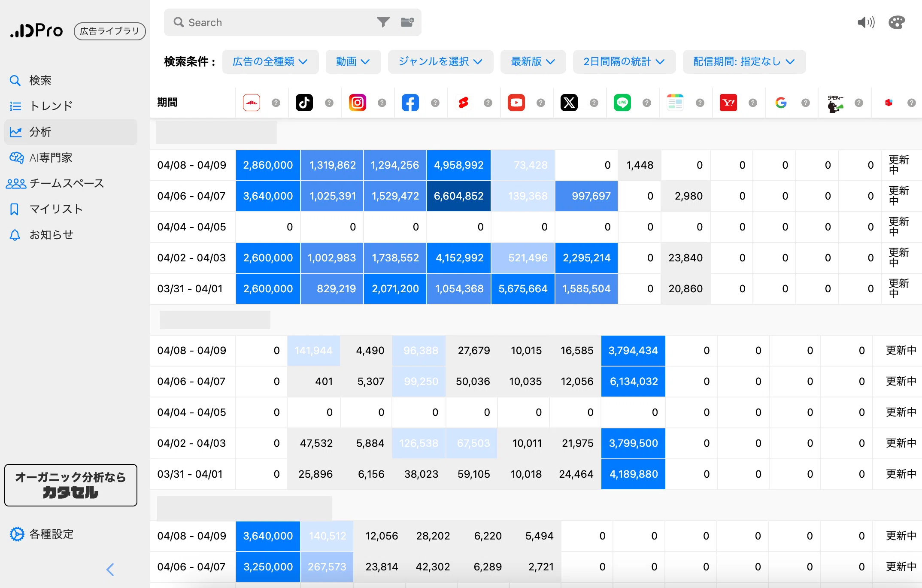Expand the 動画 dropdown

pos(353,62)
